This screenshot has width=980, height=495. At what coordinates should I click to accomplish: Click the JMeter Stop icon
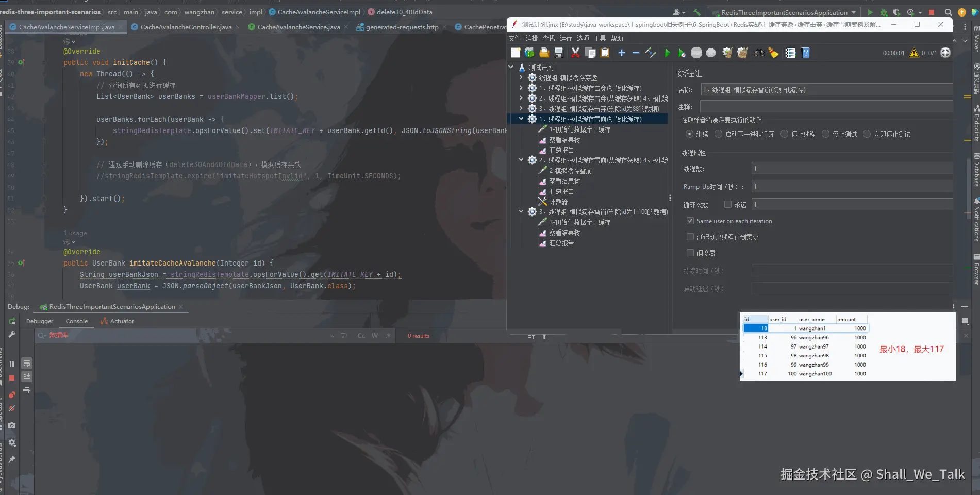pos(696,53)
